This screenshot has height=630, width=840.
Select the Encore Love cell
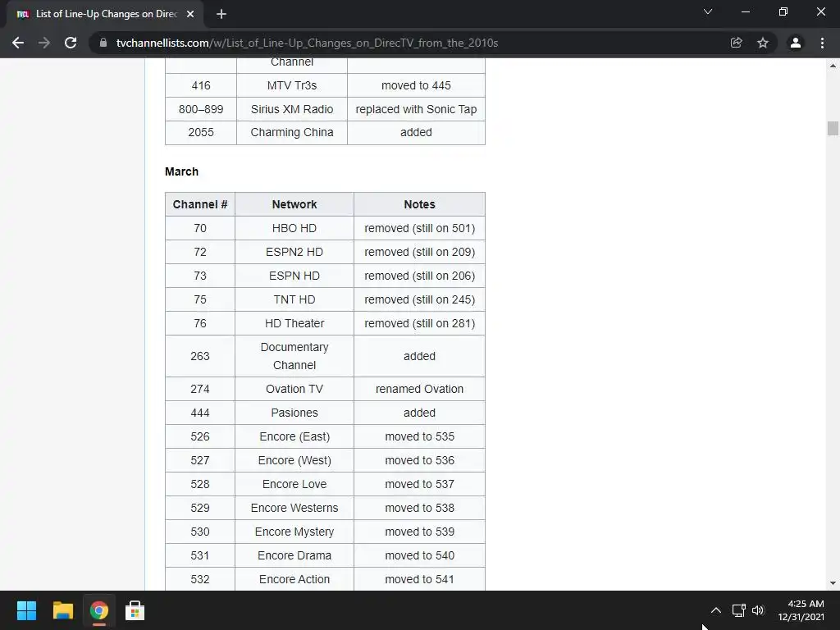(x=294, y=484)
